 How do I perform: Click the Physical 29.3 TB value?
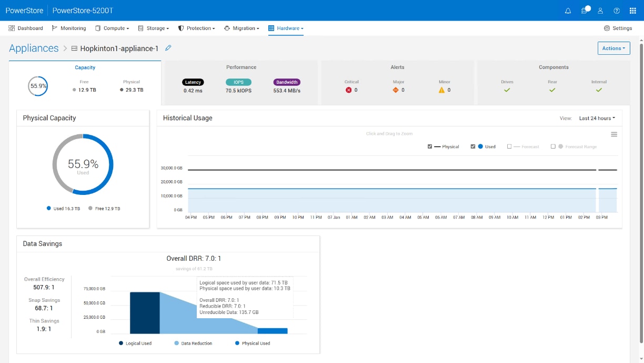(132, 90)
